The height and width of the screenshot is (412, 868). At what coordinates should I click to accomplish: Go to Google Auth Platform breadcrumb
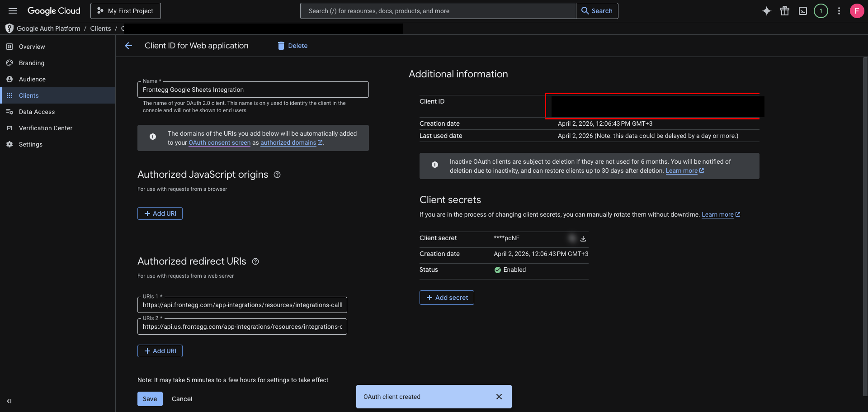(48, 28)
